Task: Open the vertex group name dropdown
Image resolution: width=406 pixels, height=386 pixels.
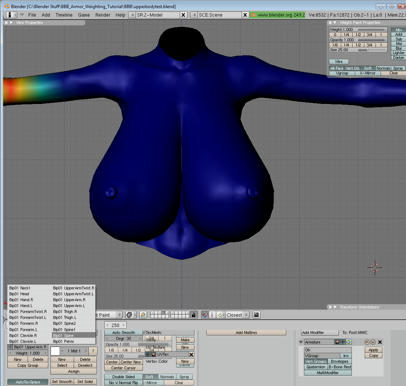Action: (x=10, y=347)
